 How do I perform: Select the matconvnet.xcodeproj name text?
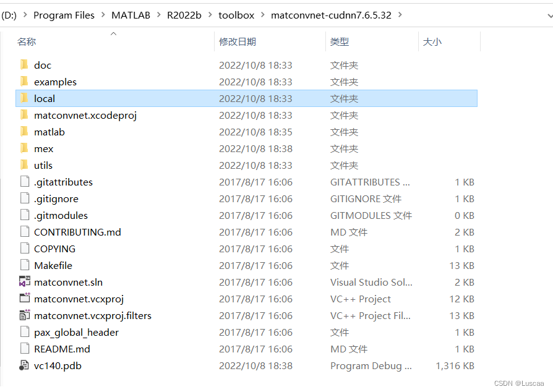pos(85,115)
